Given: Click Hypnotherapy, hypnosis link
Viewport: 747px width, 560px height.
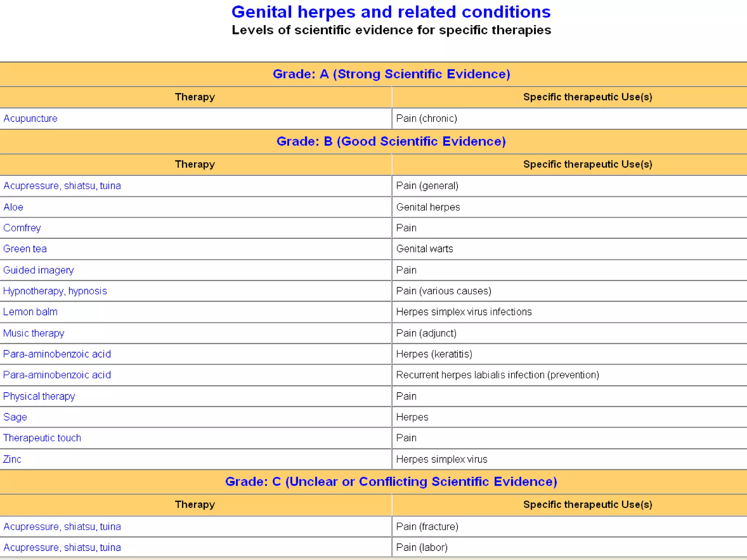Looking at the screenshot, I should pyautogui.click(x=55, y=291).
